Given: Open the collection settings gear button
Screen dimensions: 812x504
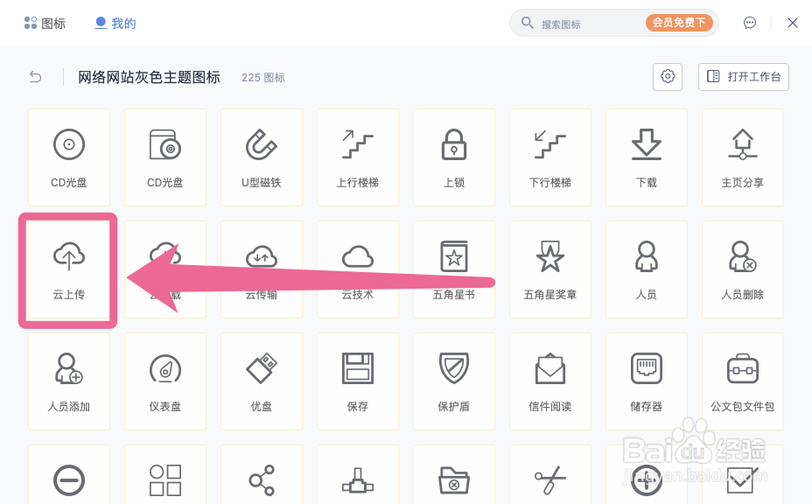Looking at the screenshot, I should point(668,77).
